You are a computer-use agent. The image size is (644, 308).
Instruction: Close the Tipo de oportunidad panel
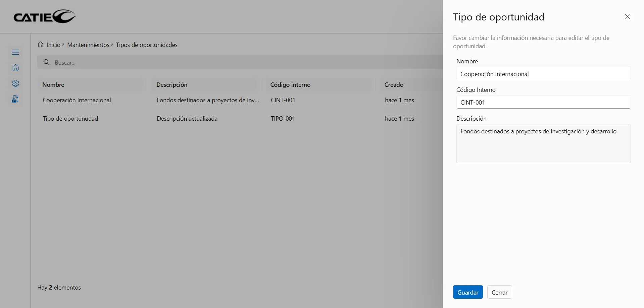pyautogui.click(x=628, y=17)
